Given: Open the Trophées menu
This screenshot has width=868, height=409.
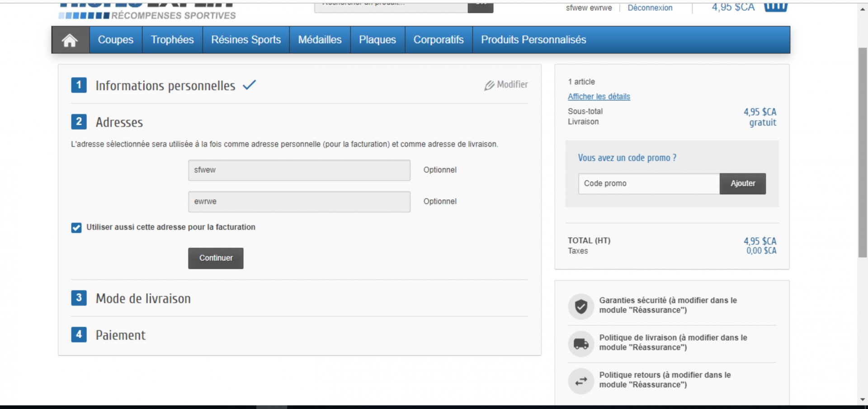Looking at the screenshot, I should click(172, 40).
